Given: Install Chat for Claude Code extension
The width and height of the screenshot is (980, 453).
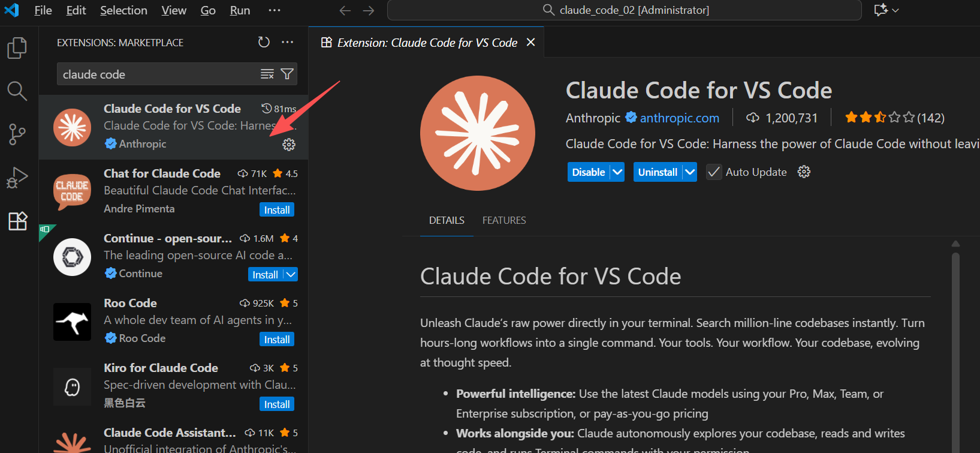Looking at the screenshot, I should [x=277, y=210].
